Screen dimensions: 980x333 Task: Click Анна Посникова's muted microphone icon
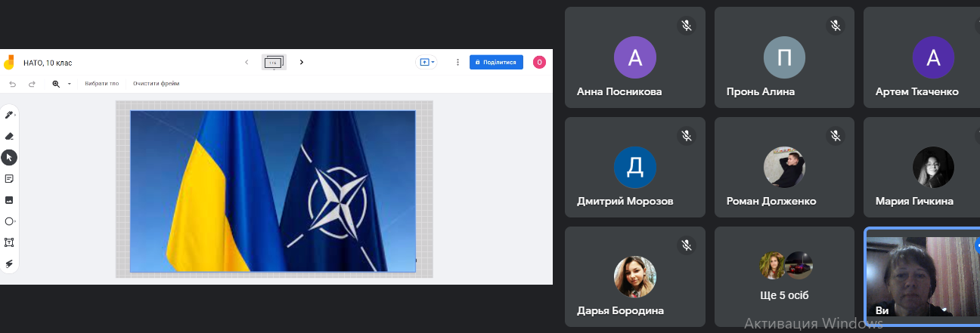point(687,26)
